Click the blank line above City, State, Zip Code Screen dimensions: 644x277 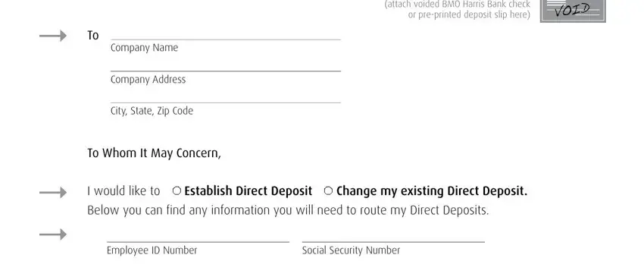coord(226,98)
